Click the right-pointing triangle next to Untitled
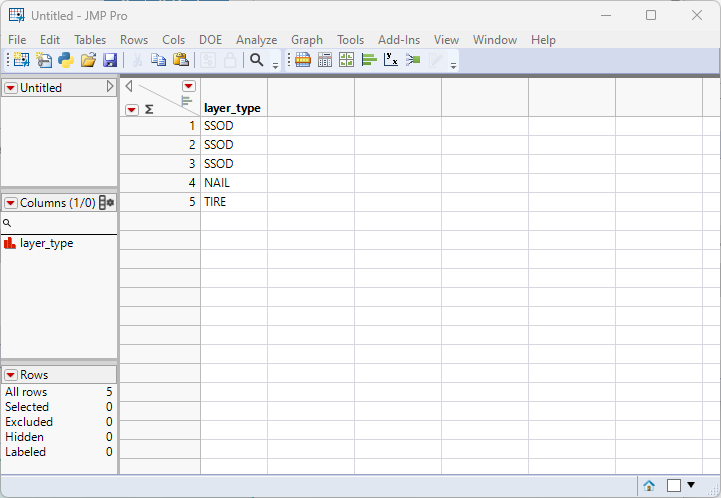Screen dimensions: 721x498 point(110,86)
